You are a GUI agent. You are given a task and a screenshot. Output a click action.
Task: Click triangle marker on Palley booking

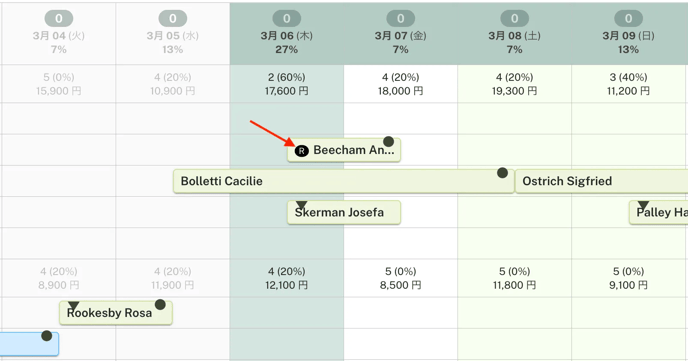point(643,205)
